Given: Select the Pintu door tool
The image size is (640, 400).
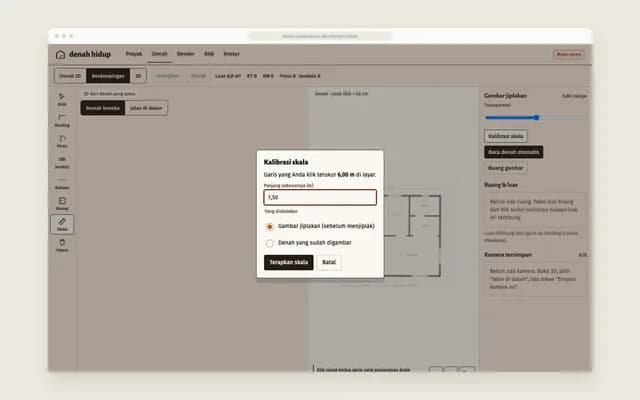Looking at the screenshot, I should (62, 141).
